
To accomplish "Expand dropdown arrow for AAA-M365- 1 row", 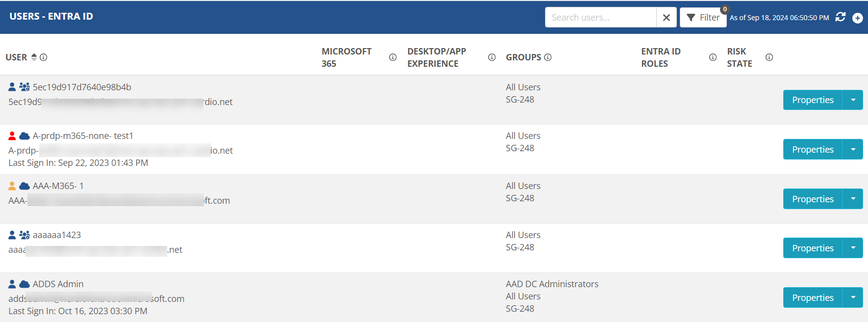I will [853, 199].
